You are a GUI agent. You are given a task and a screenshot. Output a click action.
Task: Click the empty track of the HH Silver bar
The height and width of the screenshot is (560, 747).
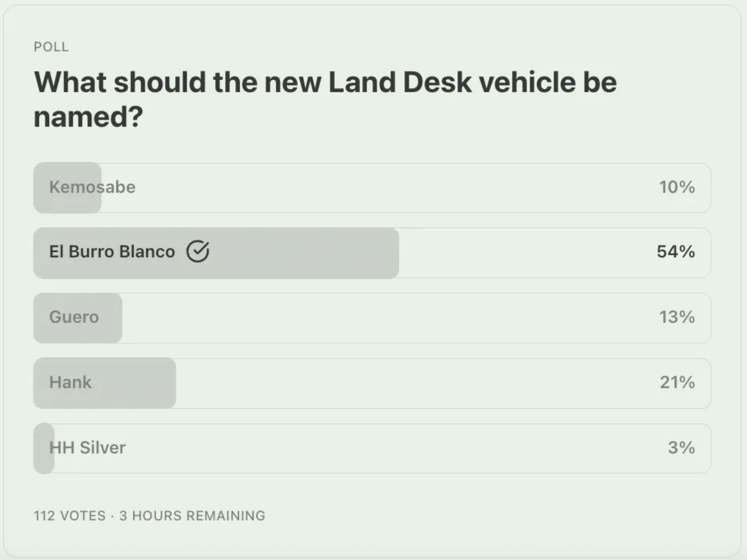pyautogui.click(x=377, y=449)
